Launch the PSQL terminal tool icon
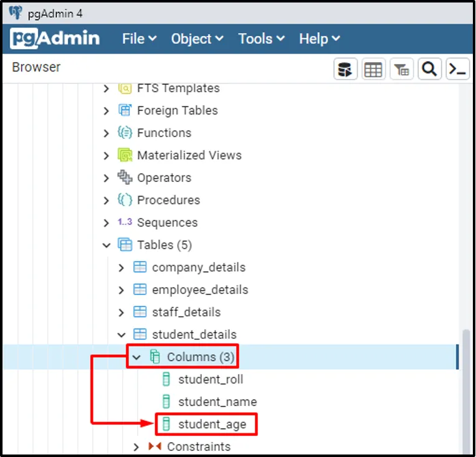The image size is (476, 457). click(x=458, y=70)
